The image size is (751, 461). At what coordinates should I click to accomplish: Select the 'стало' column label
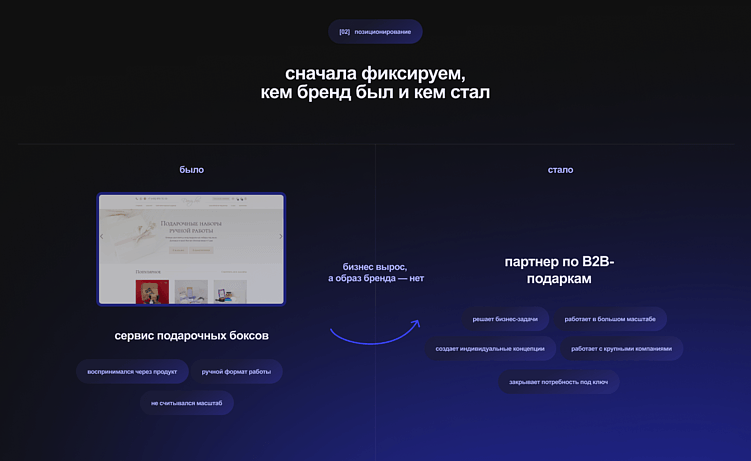coord(560,170)
